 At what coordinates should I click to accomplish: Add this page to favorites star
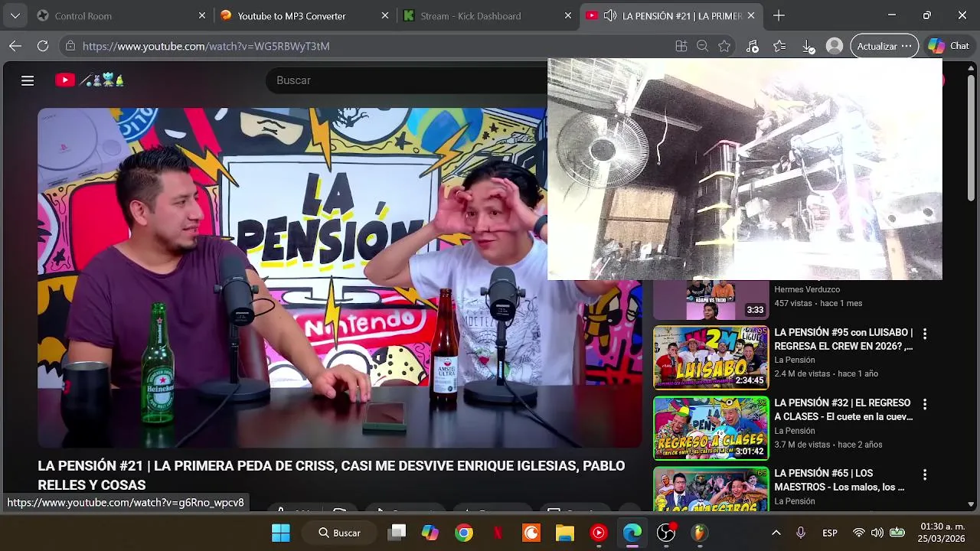(x=724, y=46)
